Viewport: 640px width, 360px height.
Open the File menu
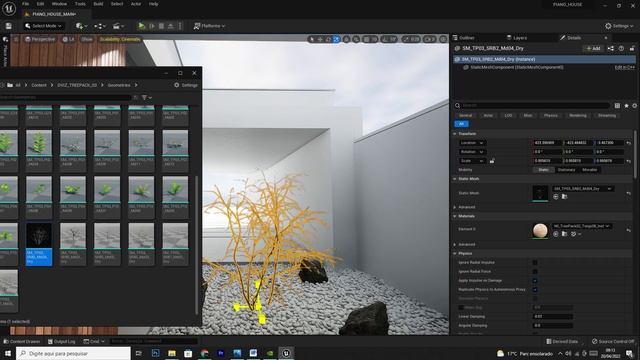coord(25,4)
